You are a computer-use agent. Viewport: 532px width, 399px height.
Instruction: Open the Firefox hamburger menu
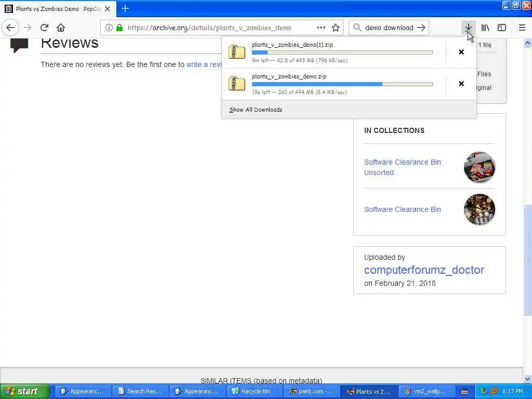[x=522, y=28]
